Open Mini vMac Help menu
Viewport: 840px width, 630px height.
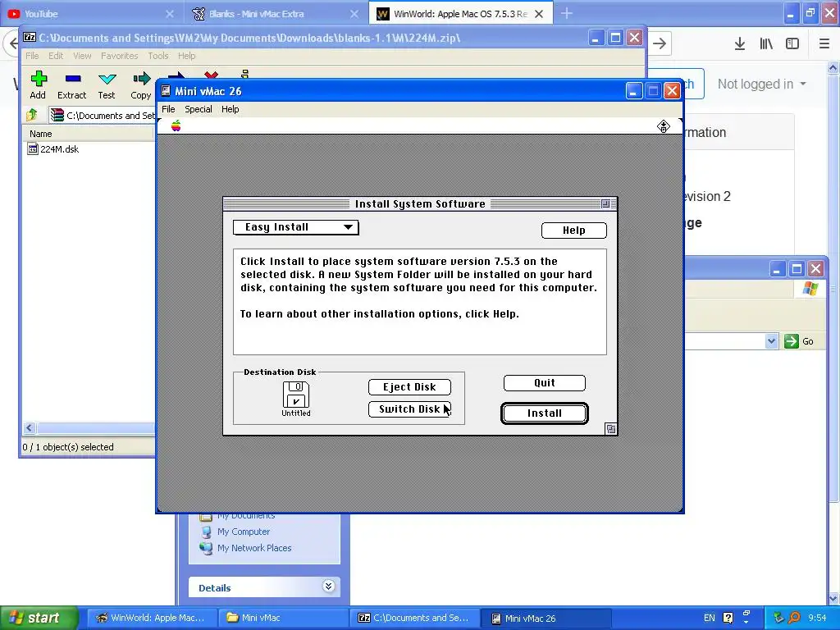(230, 109)
